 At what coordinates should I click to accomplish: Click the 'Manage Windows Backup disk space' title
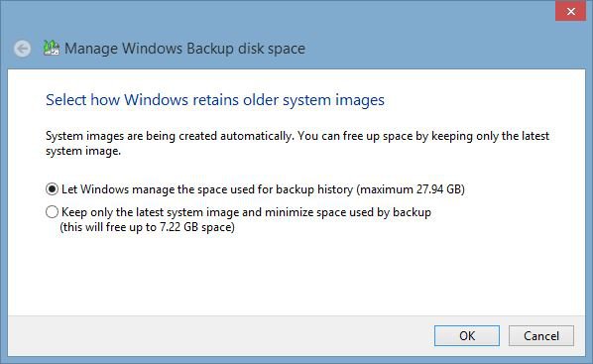click(x=184, y=49)
